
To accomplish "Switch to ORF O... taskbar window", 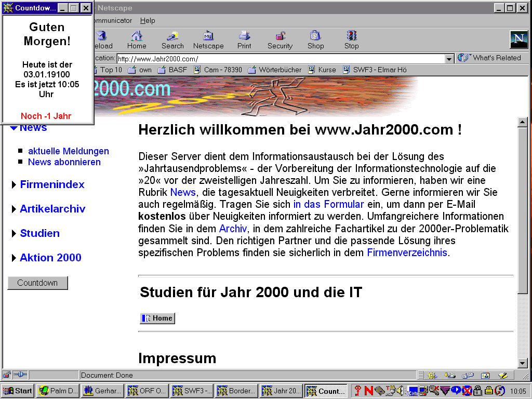I will (147, 391).
